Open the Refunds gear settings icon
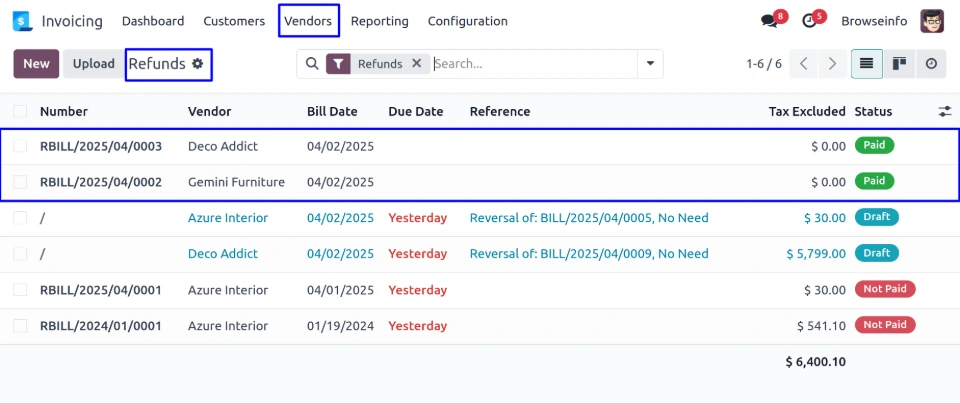The image size is (960, 403). pyautogui.click(x=198, y=64)
